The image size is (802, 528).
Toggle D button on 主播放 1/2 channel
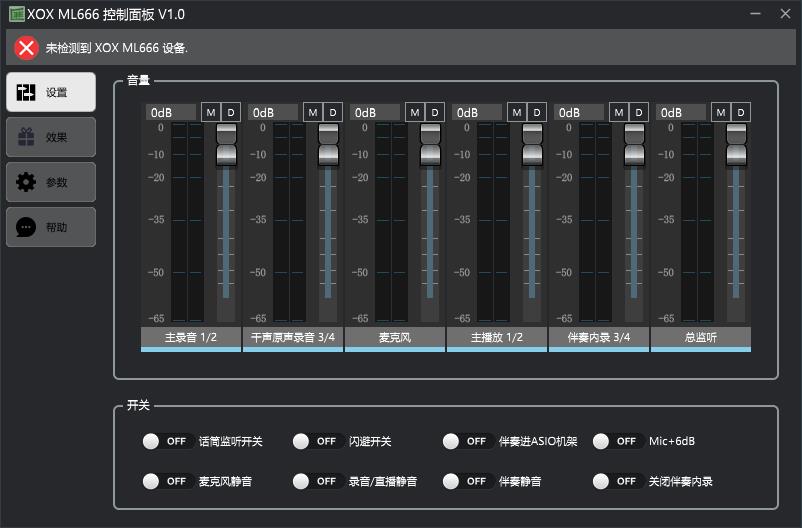[x=537, y=113]
